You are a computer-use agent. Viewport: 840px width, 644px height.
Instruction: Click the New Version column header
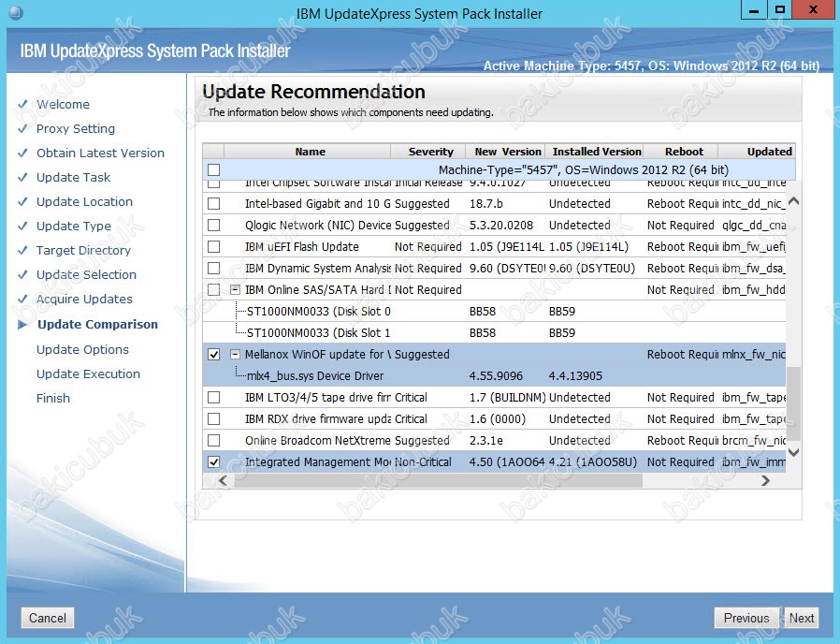[x=507, y=152]
